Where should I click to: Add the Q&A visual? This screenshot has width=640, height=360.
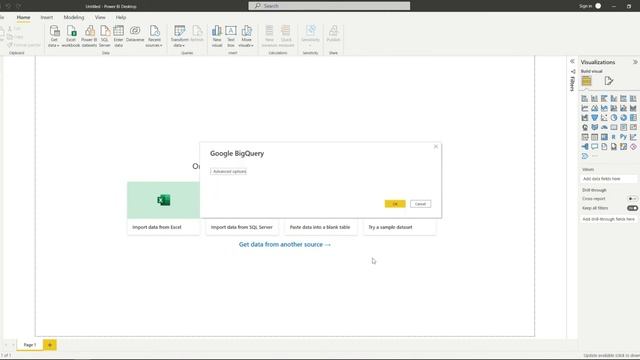594,147
